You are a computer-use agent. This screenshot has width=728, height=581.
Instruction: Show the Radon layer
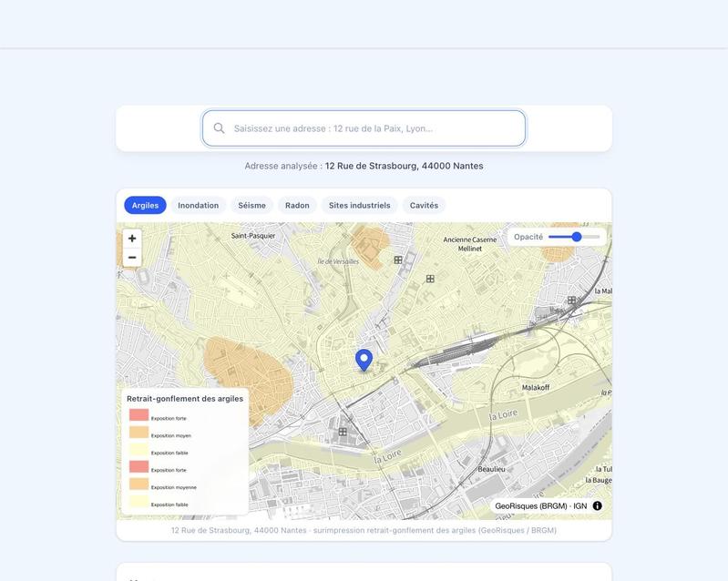tap(297, 205)
